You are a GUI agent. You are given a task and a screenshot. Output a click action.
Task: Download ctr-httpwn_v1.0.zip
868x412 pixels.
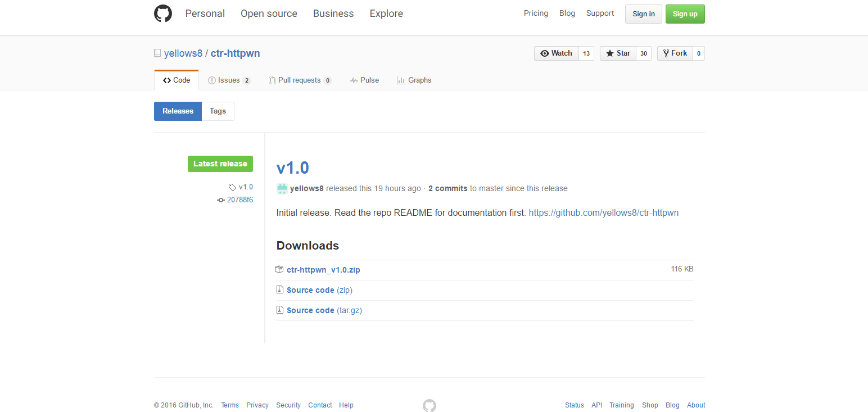pos(323,270)
